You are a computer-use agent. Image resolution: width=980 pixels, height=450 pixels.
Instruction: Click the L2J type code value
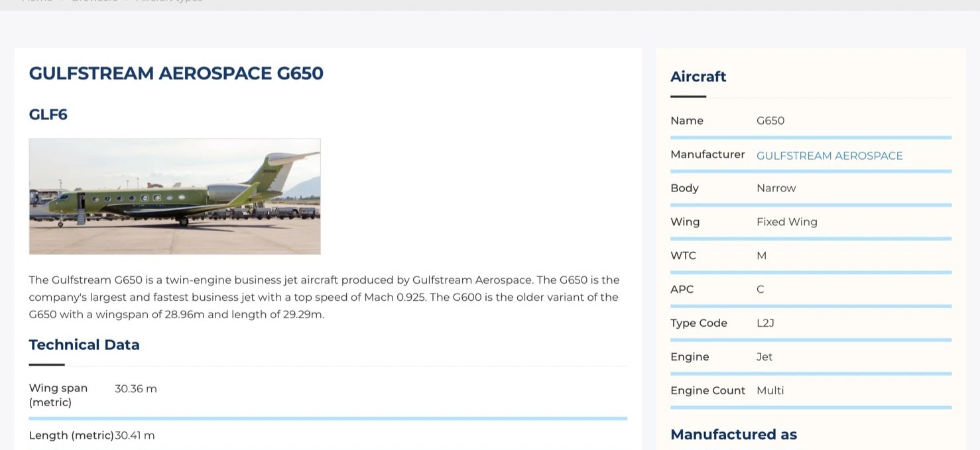(x=765, y=323)
